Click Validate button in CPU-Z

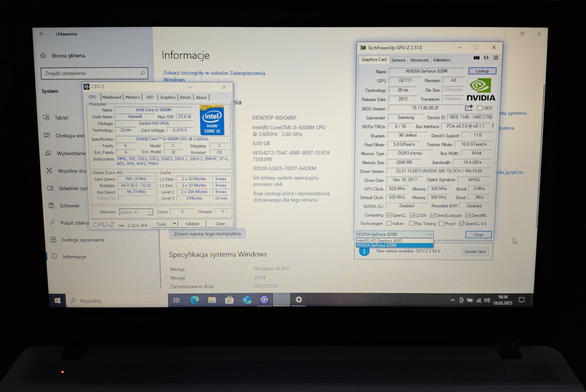[x=192, y=224]
